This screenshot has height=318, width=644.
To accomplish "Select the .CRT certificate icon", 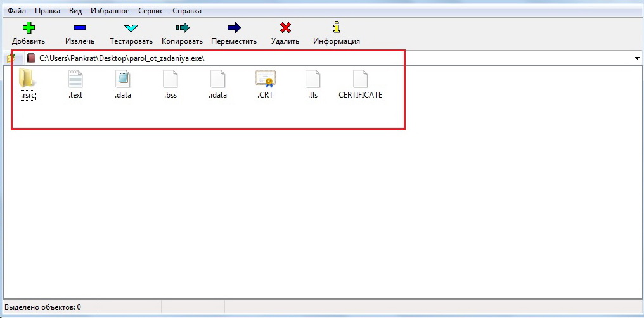I will [266, 79].
